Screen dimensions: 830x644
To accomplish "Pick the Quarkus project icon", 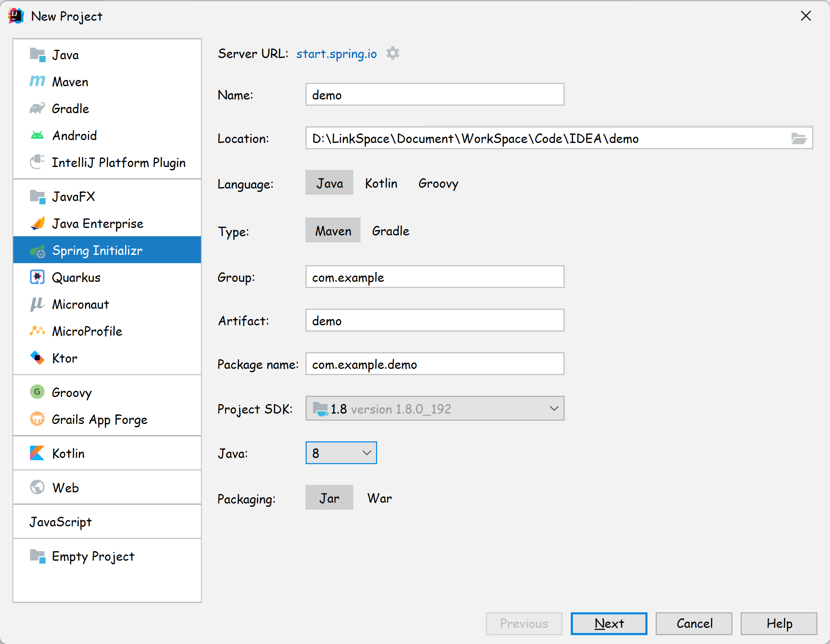I will click(37, 277).
